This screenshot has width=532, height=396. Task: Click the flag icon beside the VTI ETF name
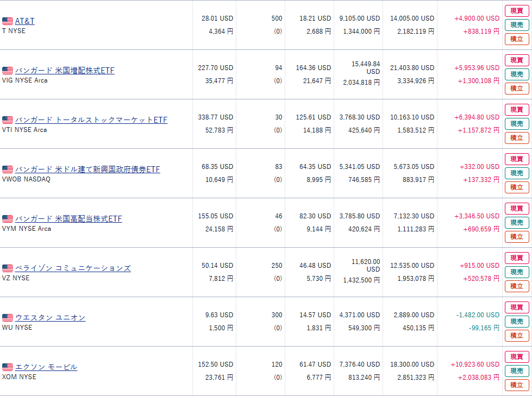(7, 120)
